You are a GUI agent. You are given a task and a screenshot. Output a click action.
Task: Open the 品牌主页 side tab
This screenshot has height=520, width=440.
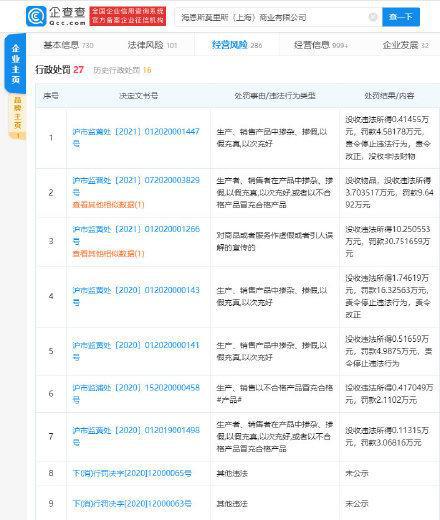coord(17,117)
